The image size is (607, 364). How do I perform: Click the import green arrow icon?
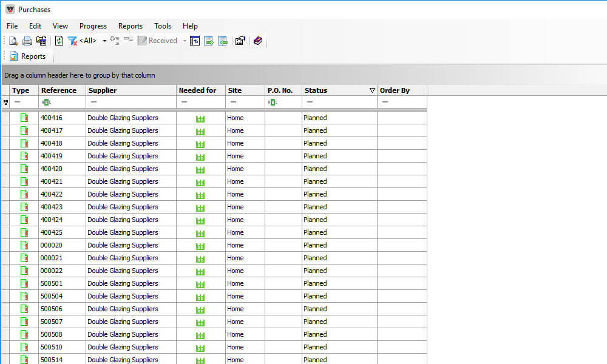(x=223, y=41)
